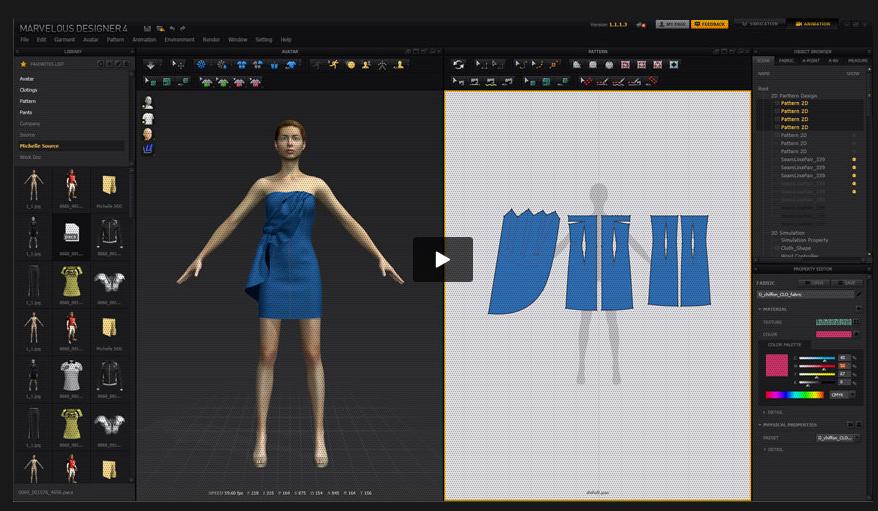This screenshot has width=878, height=511.
Task: Click the rainbow hue spectrum bar
Action: [795, 395]
